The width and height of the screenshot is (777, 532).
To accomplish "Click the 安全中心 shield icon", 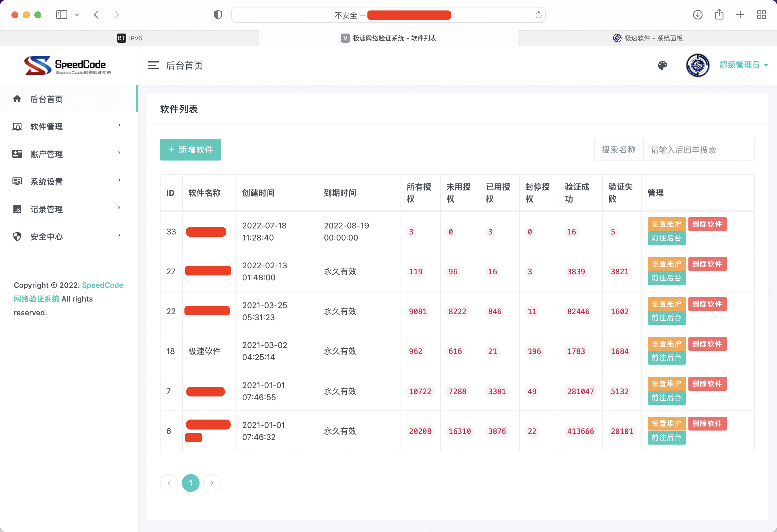I will pos(17,236).
